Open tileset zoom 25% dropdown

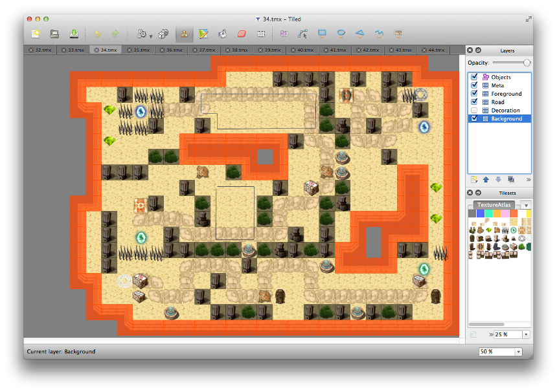(526, 334)
